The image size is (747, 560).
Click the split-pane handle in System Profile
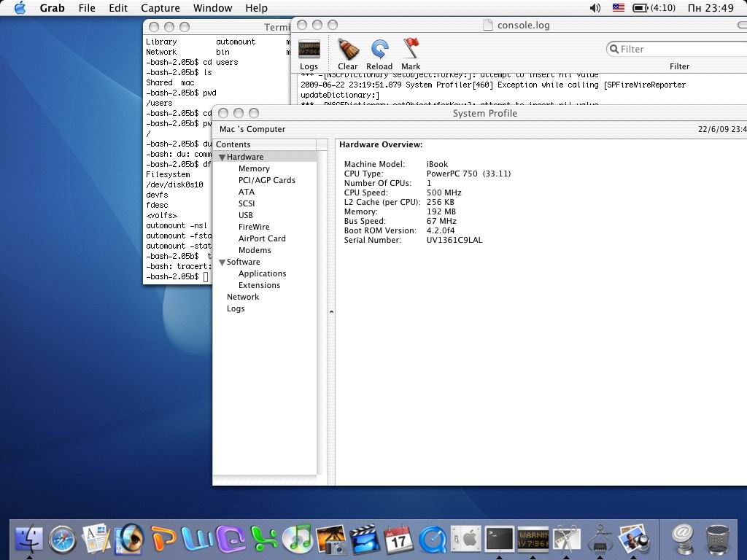(331, 312)
